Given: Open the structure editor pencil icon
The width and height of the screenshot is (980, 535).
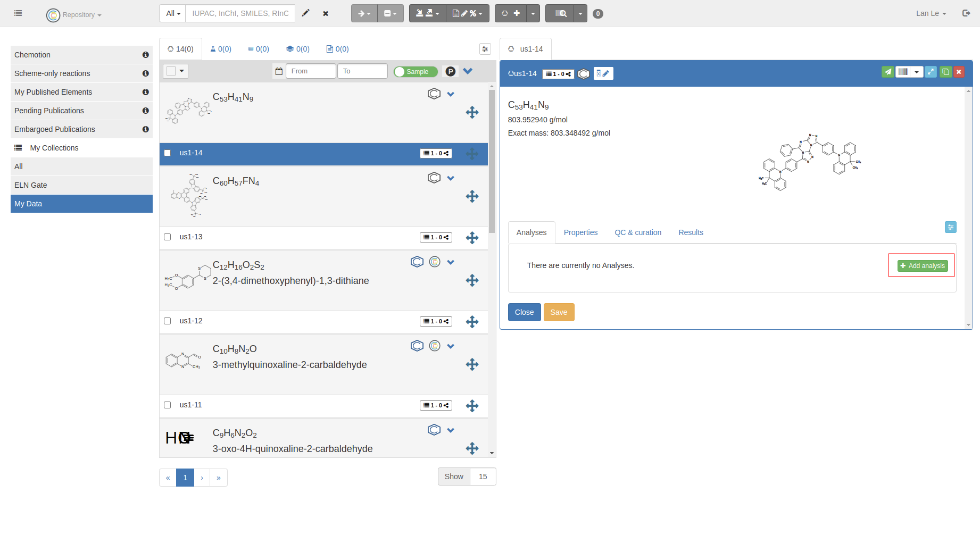Looking at the screenshot, I should 305,13.
